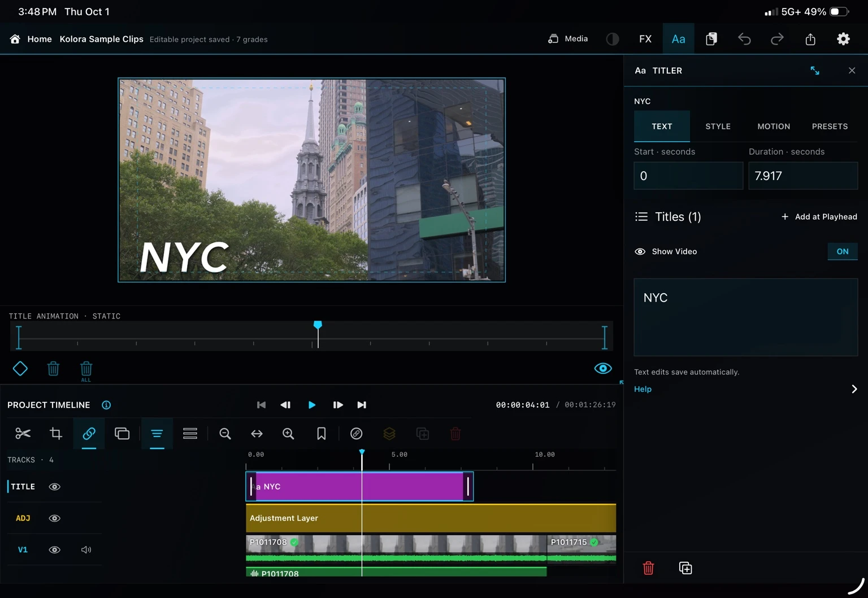This screenshot has width=868, height=598.
Task: Delete all keyframes
Action: pos(86,371)
